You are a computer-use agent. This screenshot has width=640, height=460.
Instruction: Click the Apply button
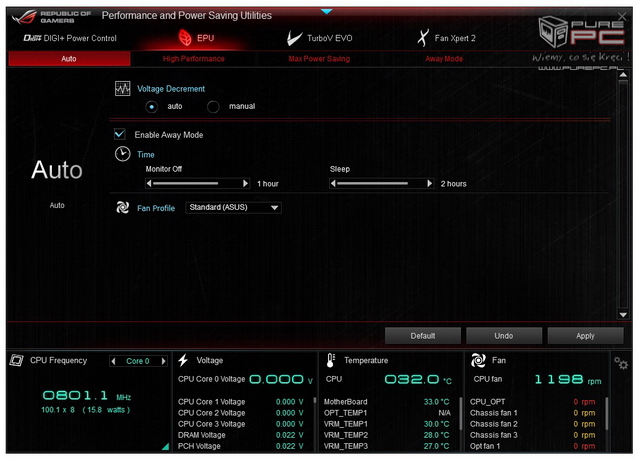pyautogui.click(x=585, y=336)
